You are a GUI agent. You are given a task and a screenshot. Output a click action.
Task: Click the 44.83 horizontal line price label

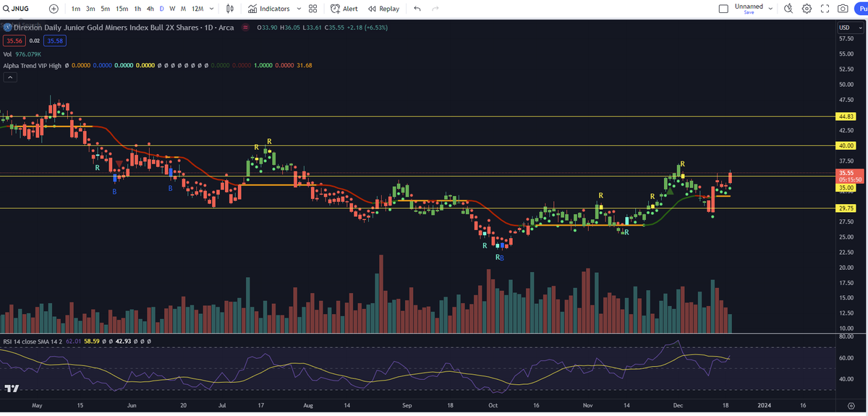[x=846, y=116]
